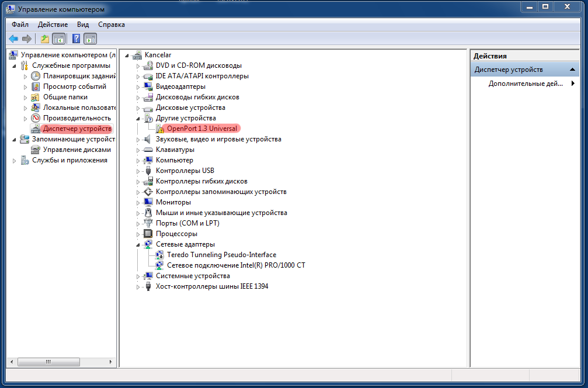Open the Вид menu

point(83,25)
